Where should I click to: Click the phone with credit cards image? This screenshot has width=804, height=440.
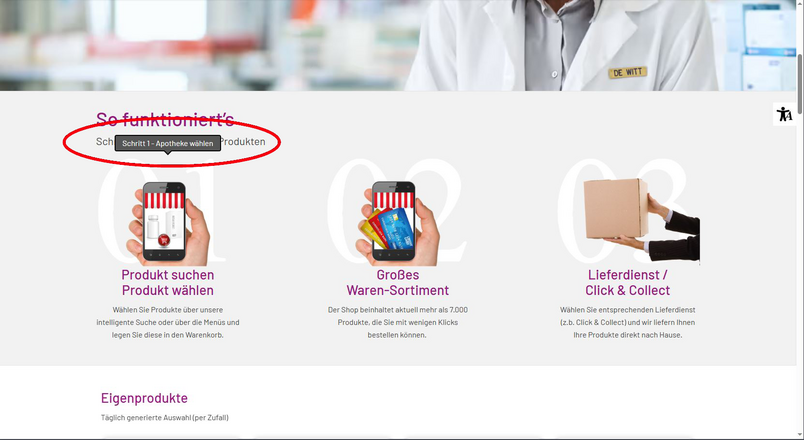(x=397, y=223)
